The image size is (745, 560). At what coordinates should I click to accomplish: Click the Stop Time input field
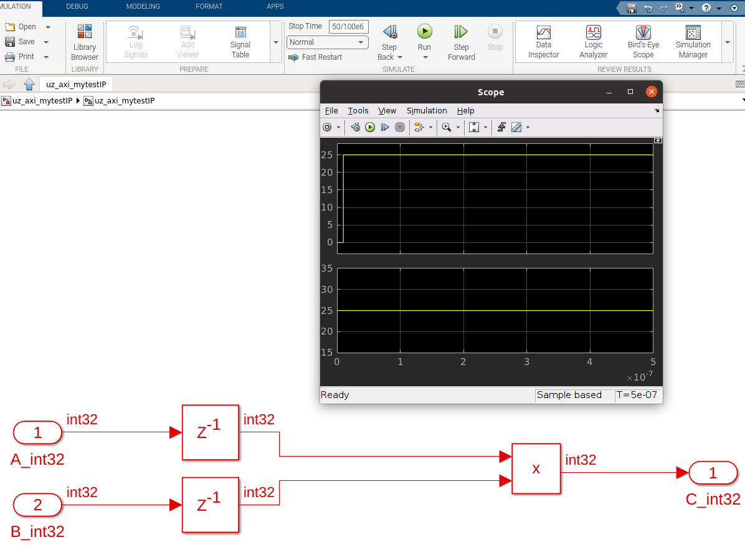(x=349, y=27)
